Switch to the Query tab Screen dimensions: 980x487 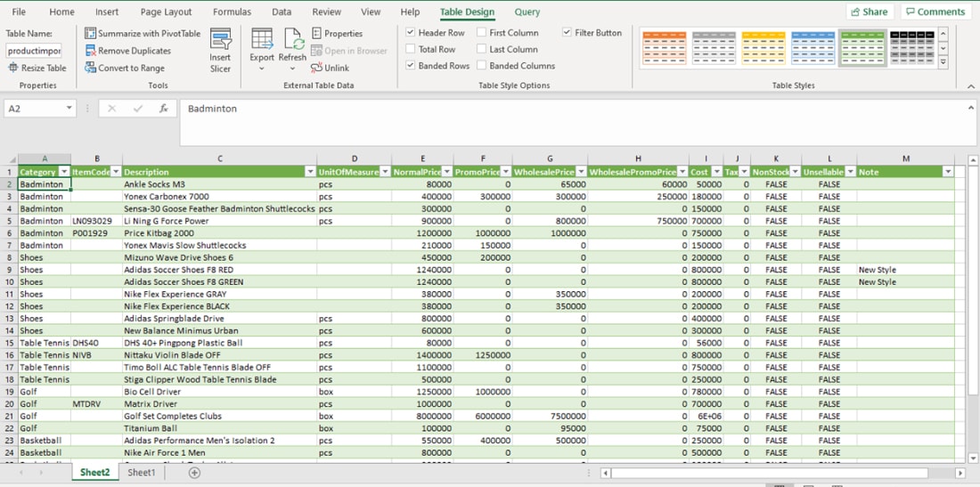point(527,12)
